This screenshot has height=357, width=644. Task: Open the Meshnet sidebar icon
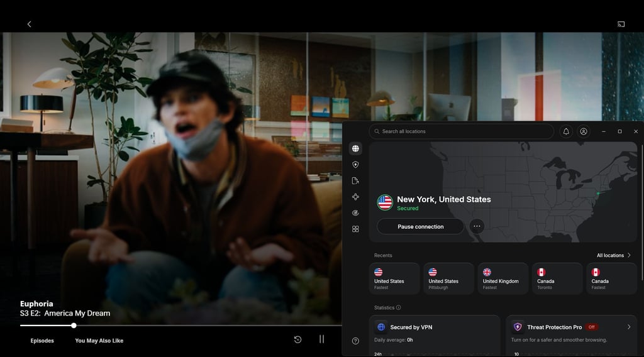355,197
